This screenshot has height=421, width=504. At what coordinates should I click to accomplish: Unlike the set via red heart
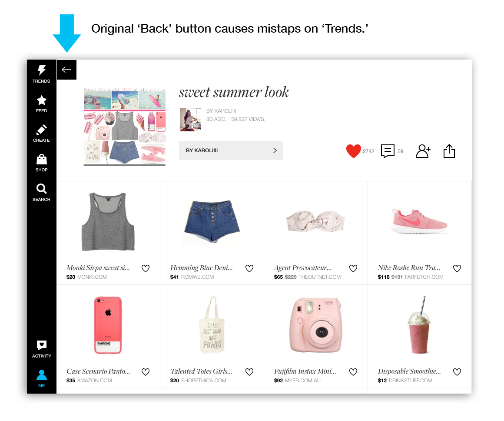[353, 151]
